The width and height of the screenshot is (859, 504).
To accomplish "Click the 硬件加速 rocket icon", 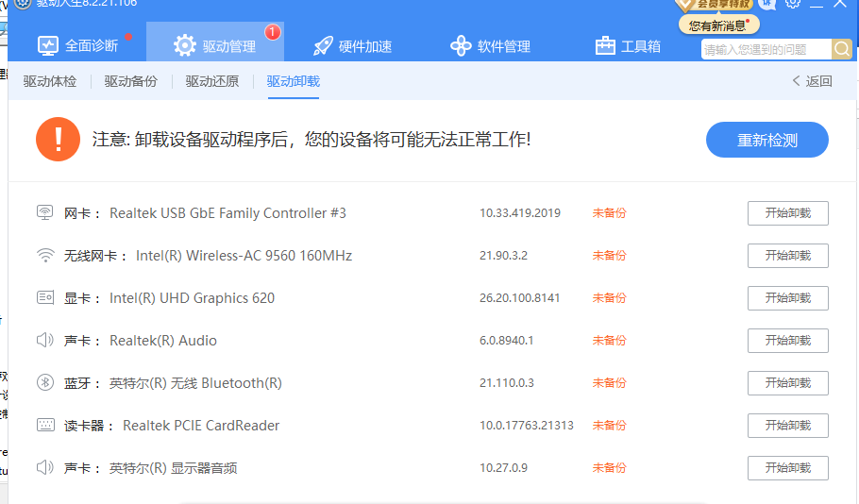I will [323, 46].
